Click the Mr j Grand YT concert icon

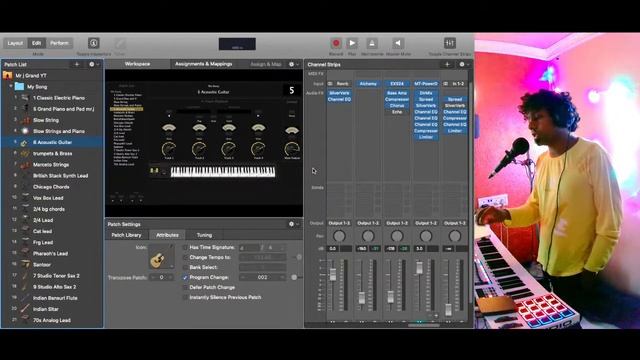coord(7,76)
